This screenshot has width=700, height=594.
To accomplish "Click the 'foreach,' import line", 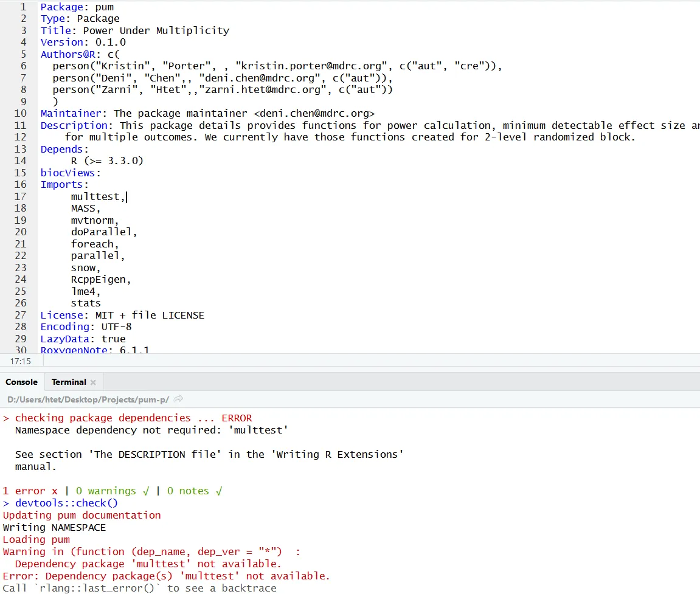I will click(x=95, y=244).
